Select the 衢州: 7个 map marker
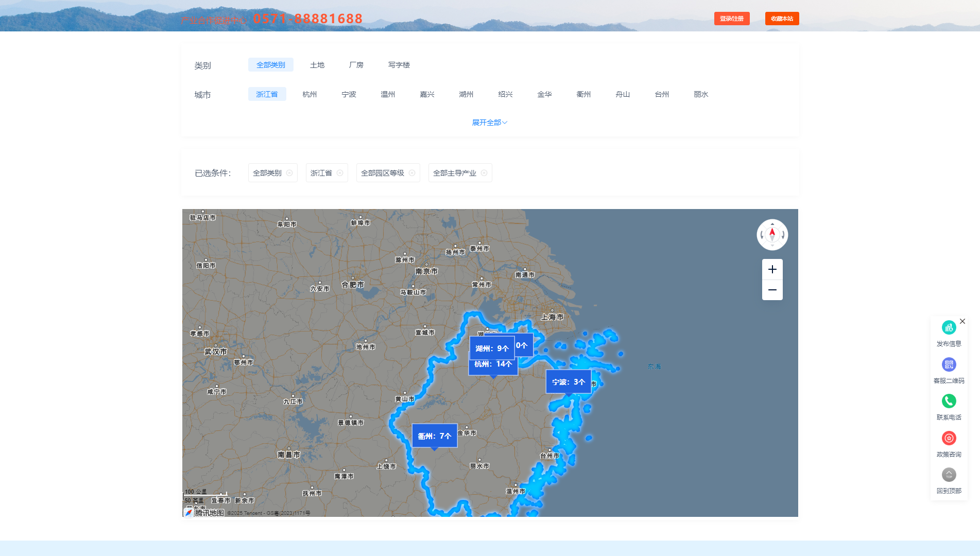 click(434, 436)
